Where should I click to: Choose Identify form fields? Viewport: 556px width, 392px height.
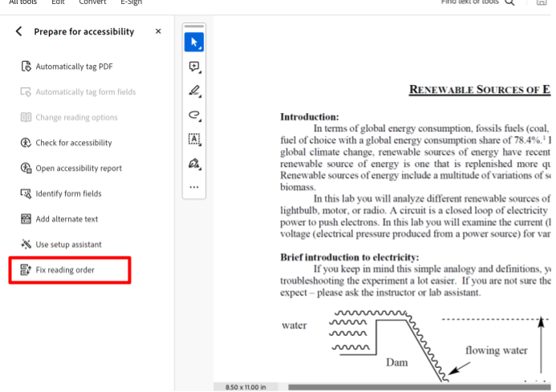coord(68,194)
